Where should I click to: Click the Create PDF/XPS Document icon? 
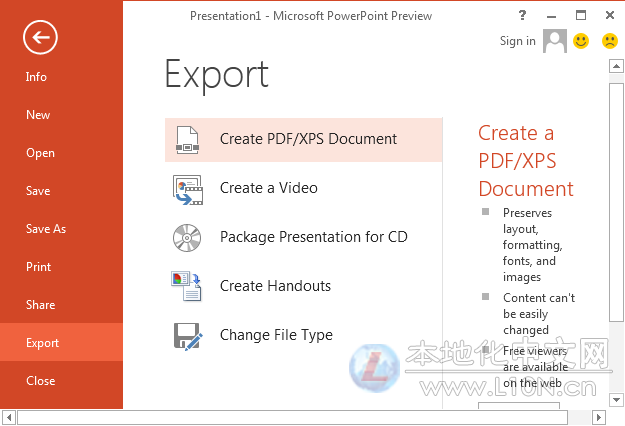[187, 139]
